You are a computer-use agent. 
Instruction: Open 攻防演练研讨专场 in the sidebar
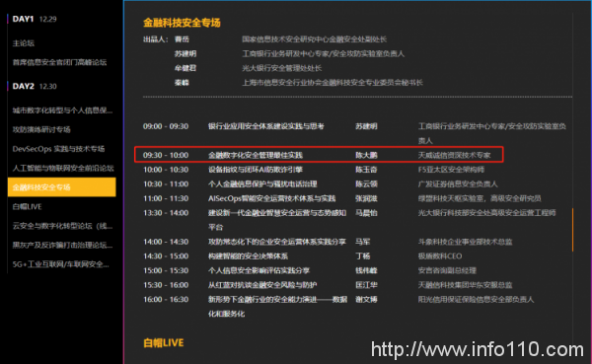(41, 129)
